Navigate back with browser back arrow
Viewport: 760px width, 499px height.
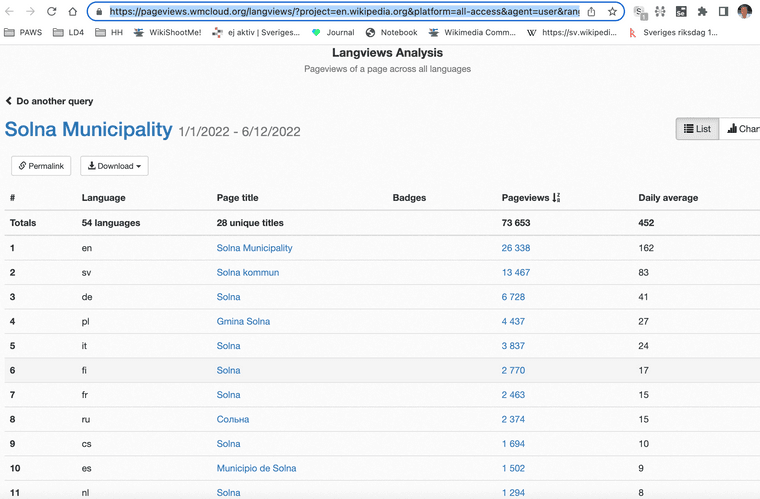[9, 12]
